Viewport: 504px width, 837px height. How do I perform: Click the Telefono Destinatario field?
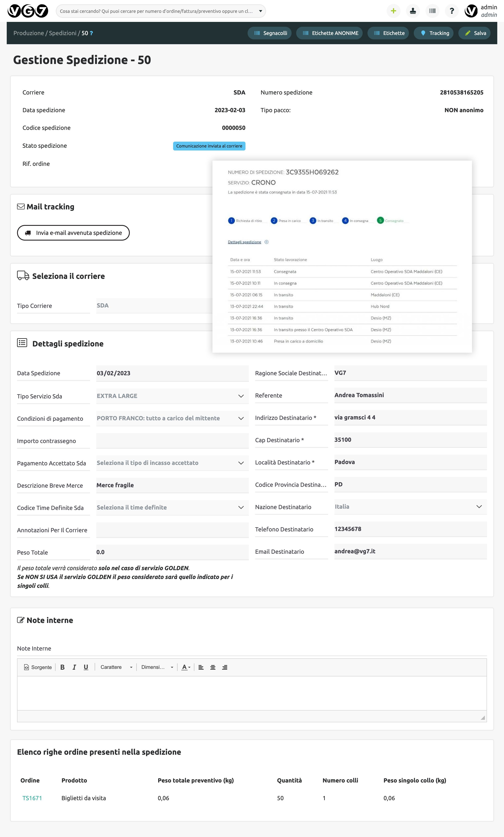point(411,529)
